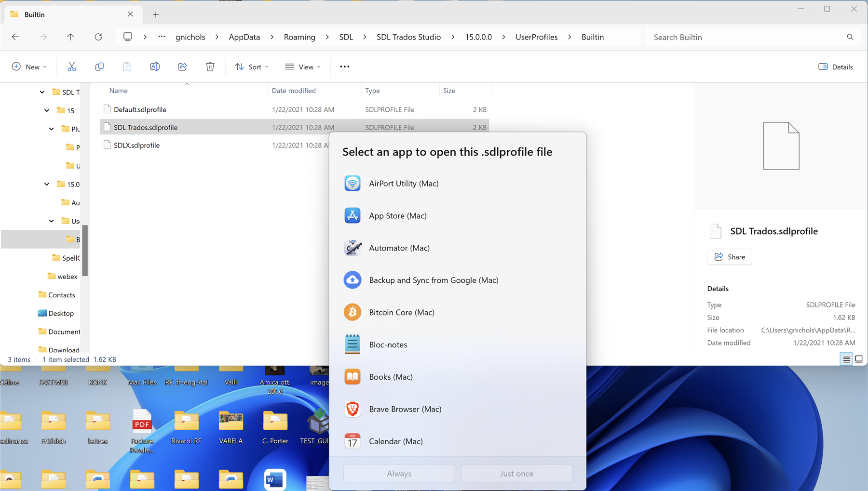The image size is (868, 491).
Task: Choose Backup and Sync from Google (Mac)
Action: 458,280
